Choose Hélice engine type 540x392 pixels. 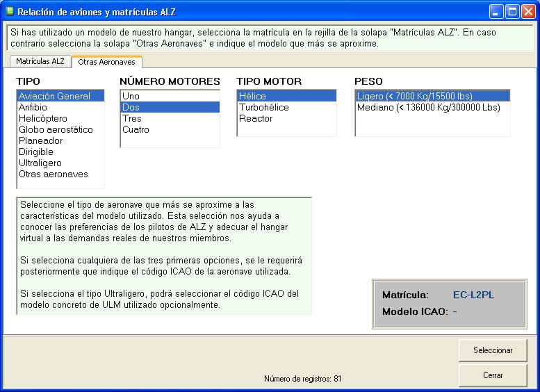(287, 96)
